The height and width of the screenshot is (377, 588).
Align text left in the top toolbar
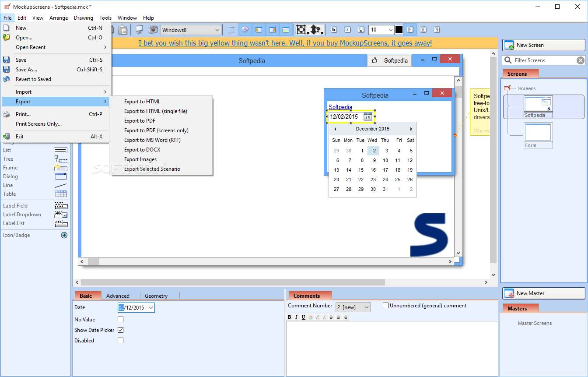coord(410,30)
